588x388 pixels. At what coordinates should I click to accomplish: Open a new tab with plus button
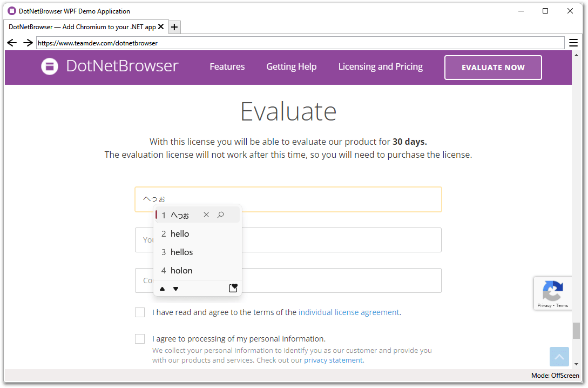coord(174,27)
